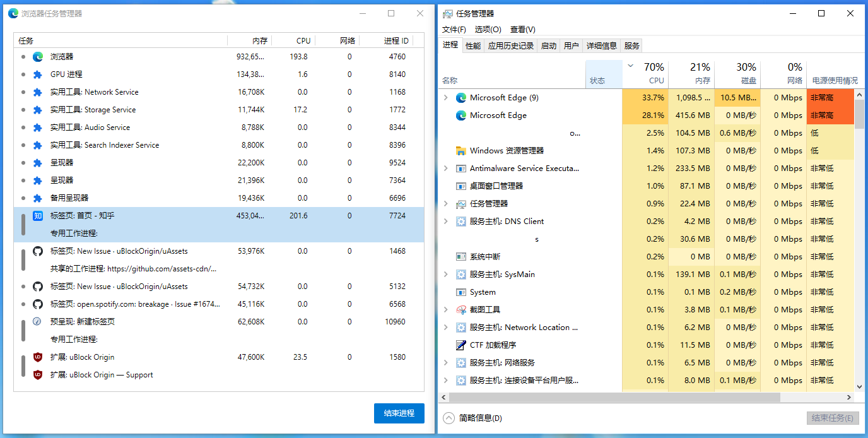Screen dimensions: 868x438
Task: Open the CPU column sort dropdown arrow
Action: tap(630, 66)
